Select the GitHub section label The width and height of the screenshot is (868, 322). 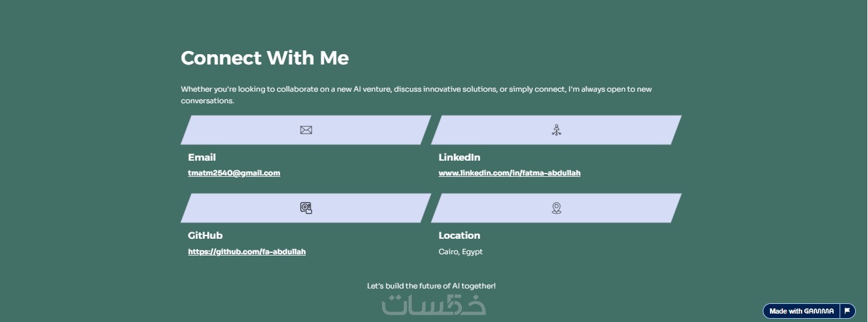(x=205, y=236)
